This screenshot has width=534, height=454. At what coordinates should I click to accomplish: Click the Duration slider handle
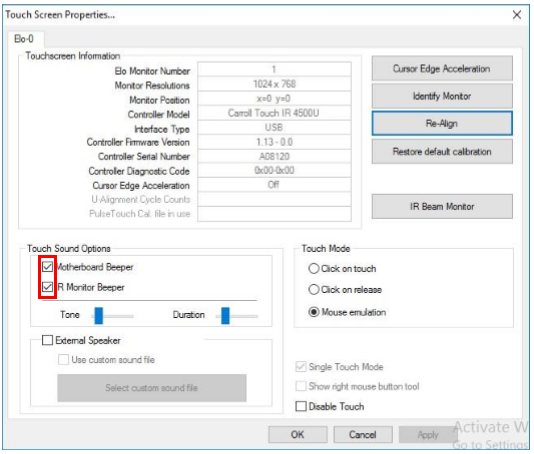click(225, 316)
